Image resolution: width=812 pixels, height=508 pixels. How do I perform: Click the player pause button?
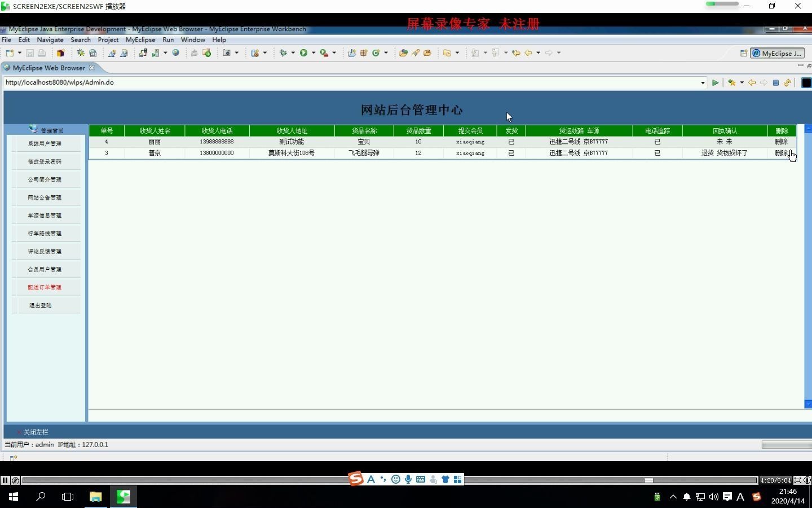[5, 480]
